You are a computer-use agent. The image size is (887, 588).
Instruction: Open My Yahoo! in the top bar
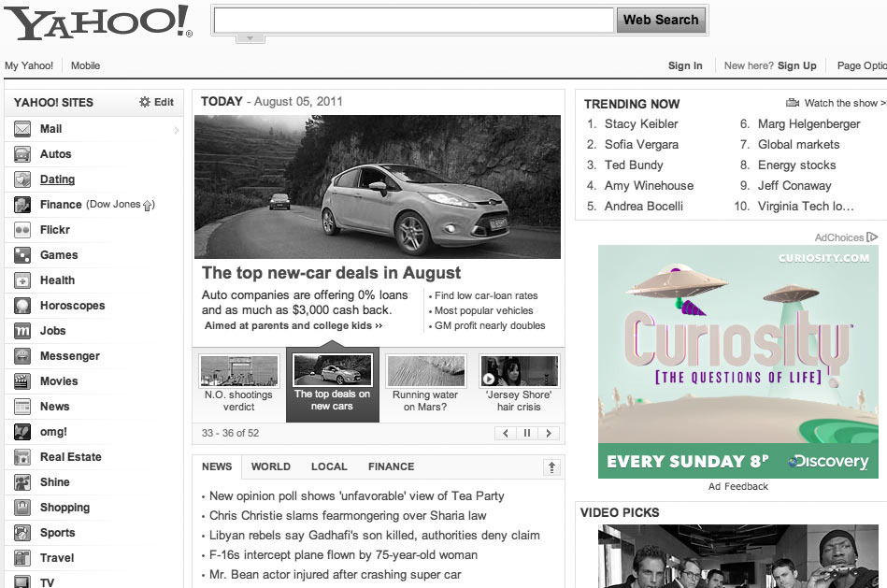pyautogui.click(x=29, y=65)
